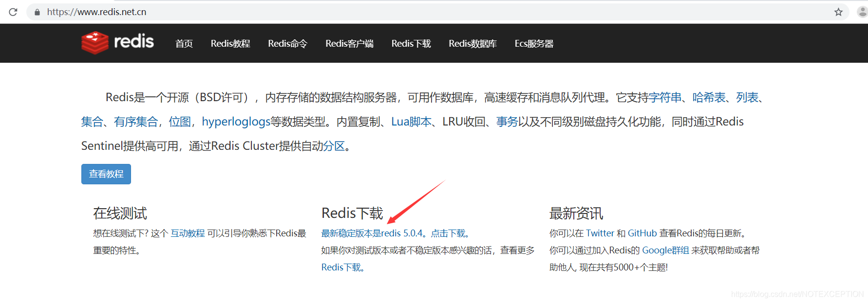This screenshot has height=303, width=868.
Task: Click 最新稳定版本是redis 5.0.4 download link
Action: click(x=395, y=233)
